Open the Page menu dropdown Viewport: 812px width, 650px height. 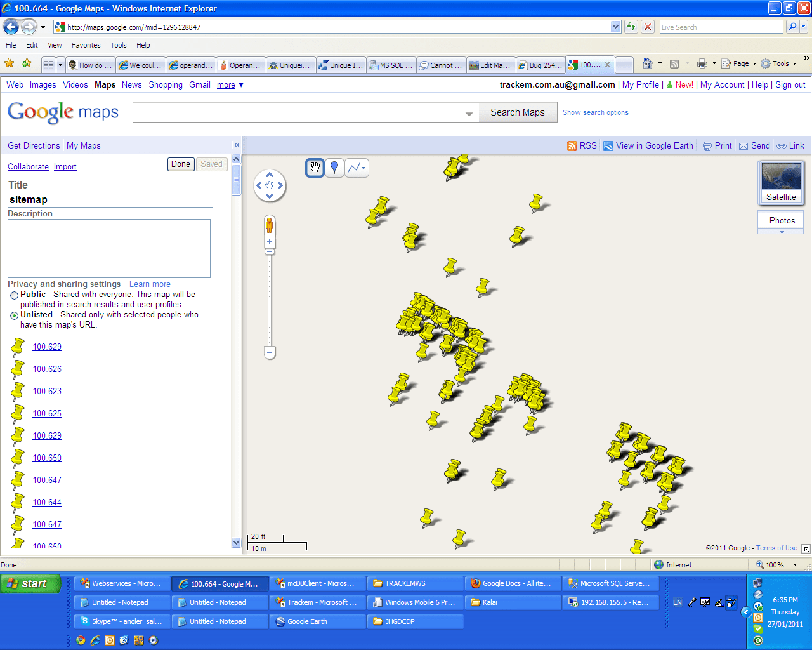739,63
